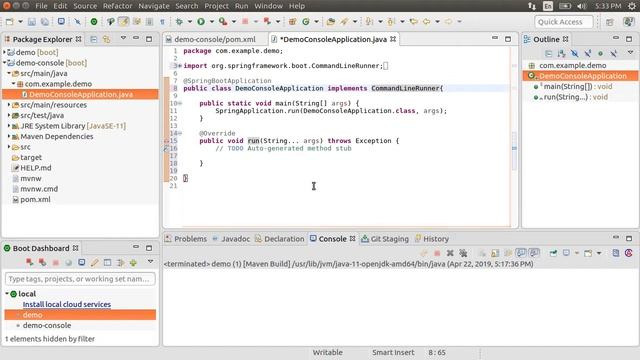Switch to the Problems tab
Viewport: 640px width, 360px height.
(x=186, y=239)
